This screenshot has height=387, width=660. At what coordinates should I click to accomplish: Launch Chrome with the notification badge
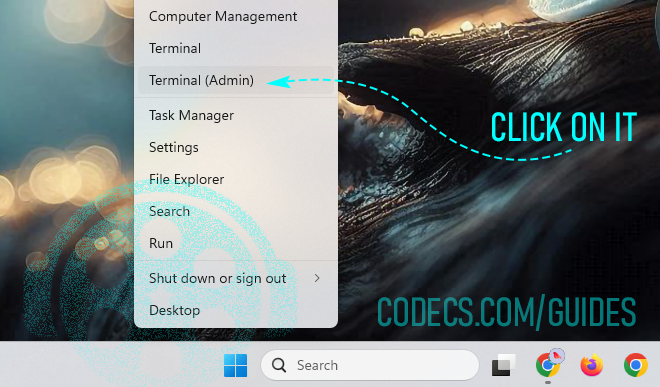click(x=549, y=364)
